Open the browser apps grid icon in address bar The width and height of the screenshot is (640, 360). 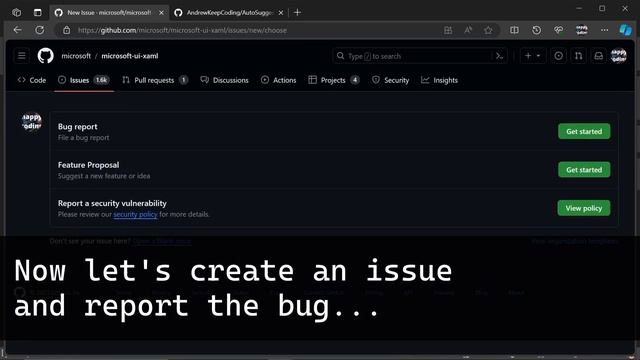pyautogui.click(x=448, y=30)
